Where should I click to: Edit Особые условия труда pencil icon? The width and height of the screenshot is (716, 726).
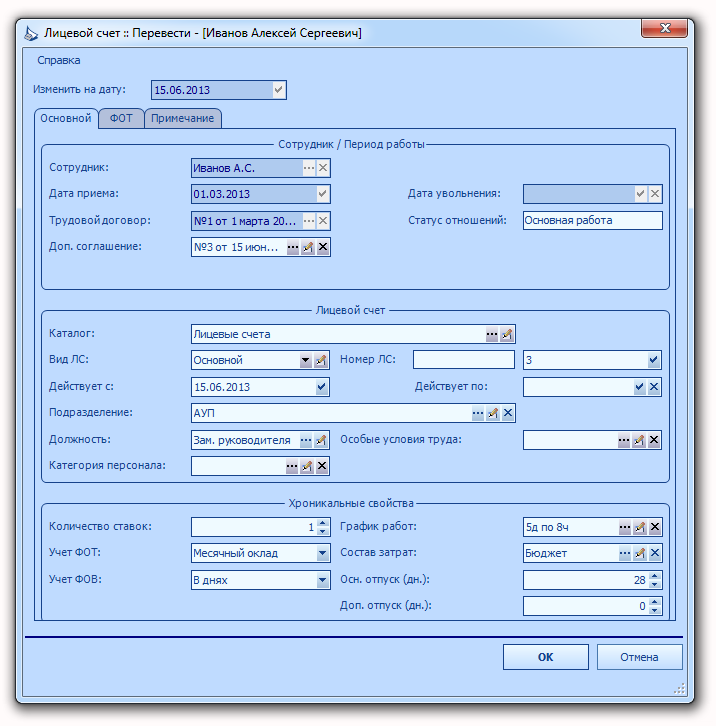(639, 440)
